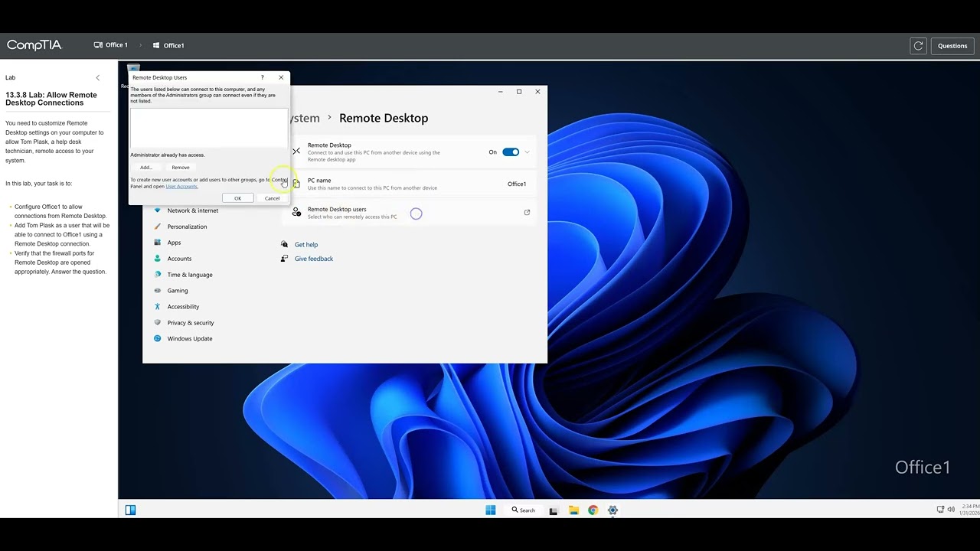980x551 pixels.
Task: Click the blue widgets icon on taskbar
Action: [x=130, y=510]
